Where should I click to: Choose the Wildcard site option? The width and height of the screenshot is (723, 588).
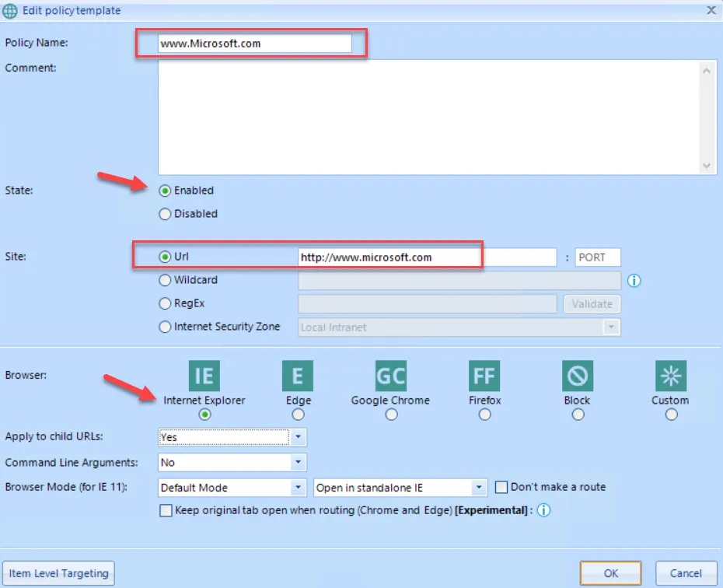(165, 280)
